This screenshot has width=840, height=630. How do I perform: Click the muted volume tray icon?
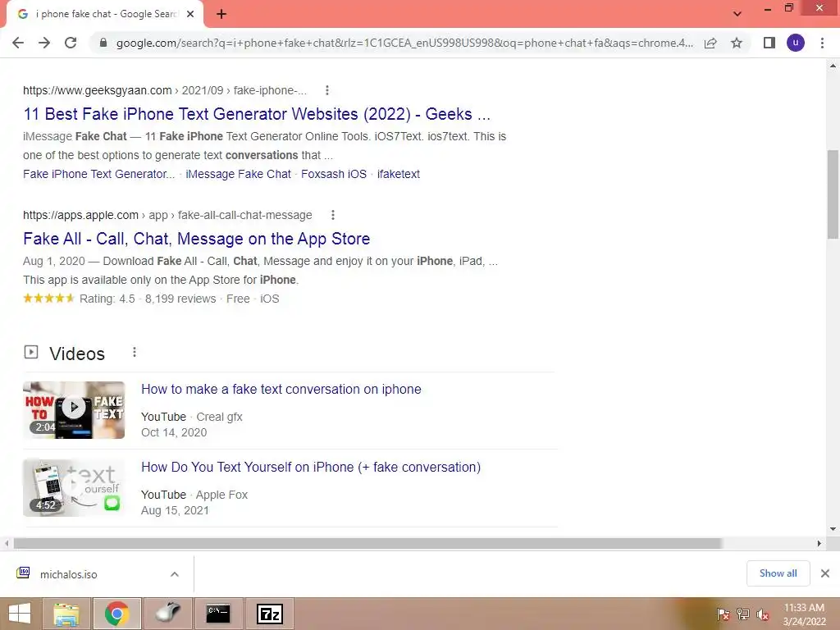click(x=763, y=614)
